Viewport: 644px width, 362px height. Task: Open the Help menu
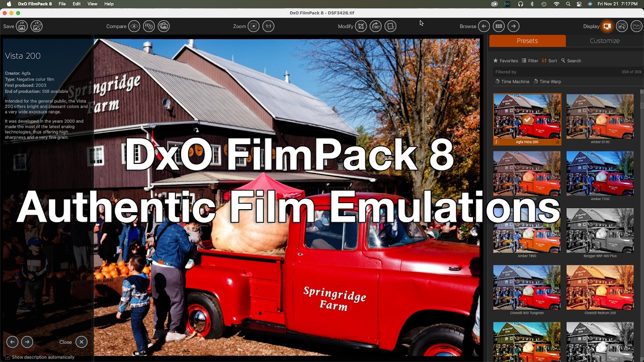(x=109, y=4)
